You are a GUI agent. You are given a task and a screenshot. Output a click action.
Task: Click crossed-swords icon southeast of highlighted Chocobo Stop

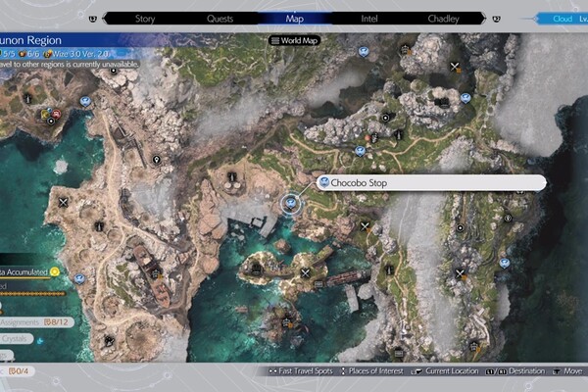click(x=365, y=226)
